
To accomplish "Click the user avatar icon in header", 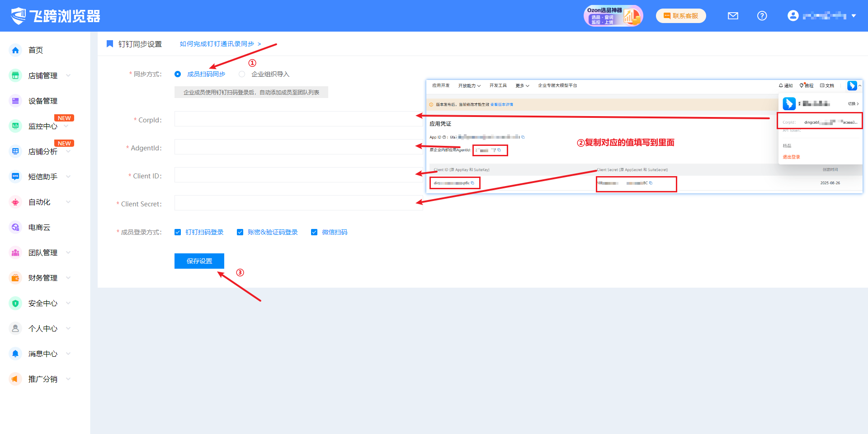I will click(x=793, y=16).
